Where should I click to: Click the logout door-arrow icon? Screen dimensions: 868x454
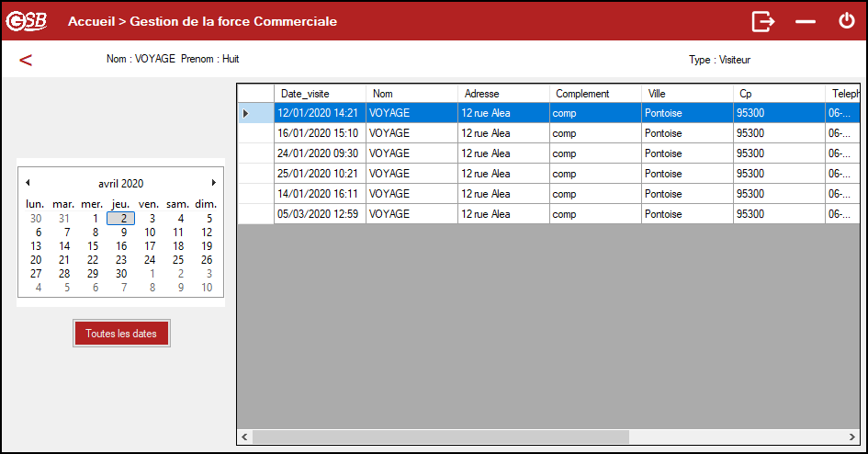click(x=762, y=21)
